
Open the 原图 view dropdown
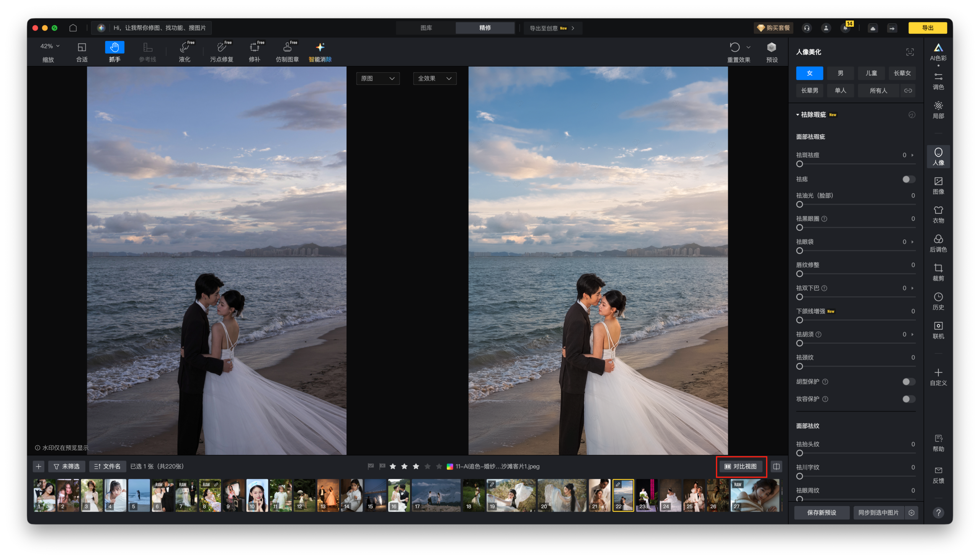click(377, 78)
